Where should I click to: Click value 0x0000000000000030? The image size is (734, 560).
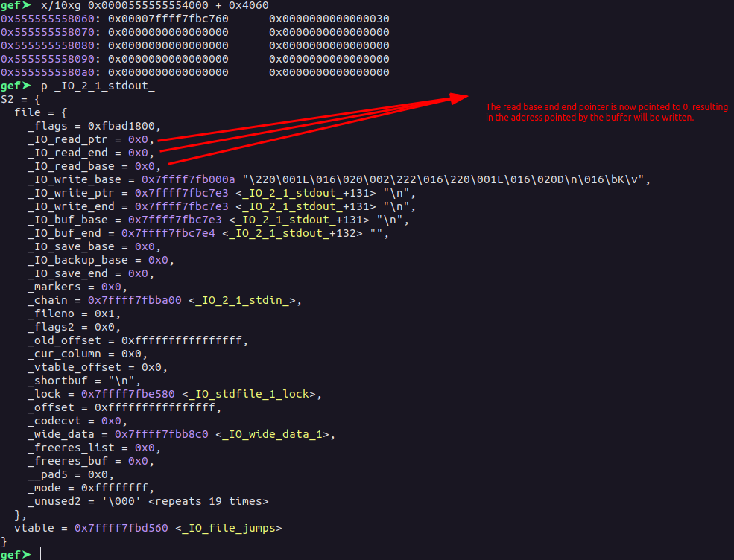(x=329, y=19)
